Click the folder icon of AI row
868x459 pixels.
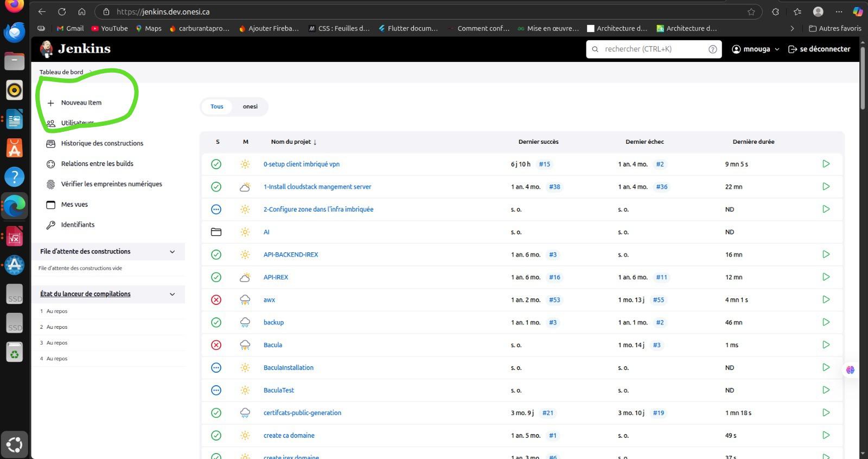216,232
